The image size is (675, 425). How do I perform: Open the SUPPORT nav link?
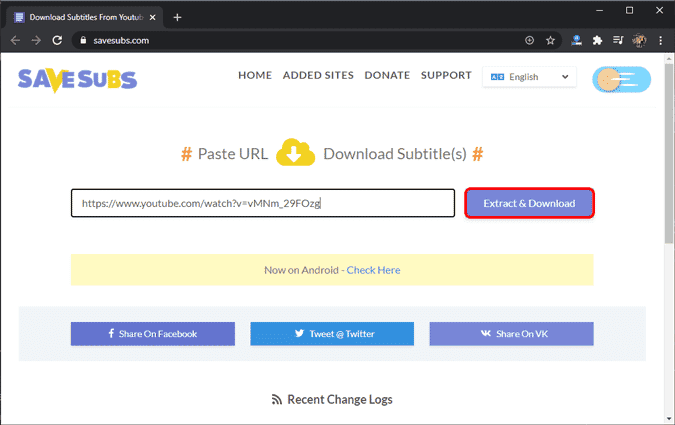446,75
